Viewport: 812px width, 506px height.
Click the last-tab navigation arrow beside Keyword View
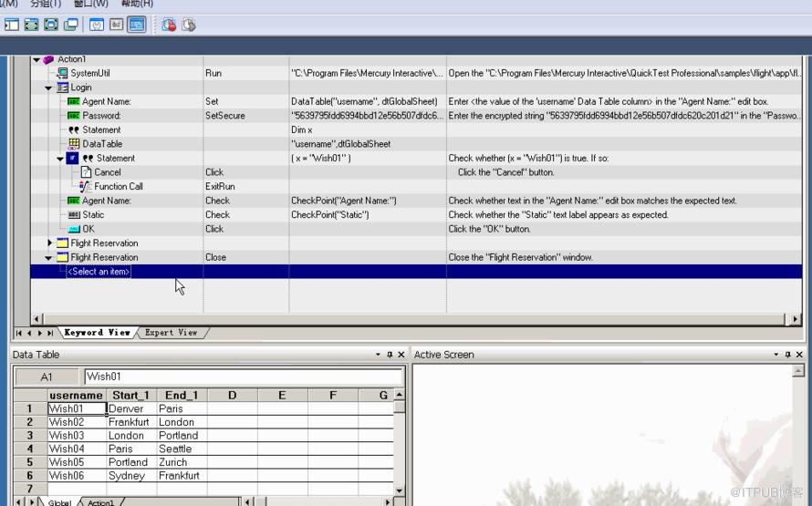50,333
